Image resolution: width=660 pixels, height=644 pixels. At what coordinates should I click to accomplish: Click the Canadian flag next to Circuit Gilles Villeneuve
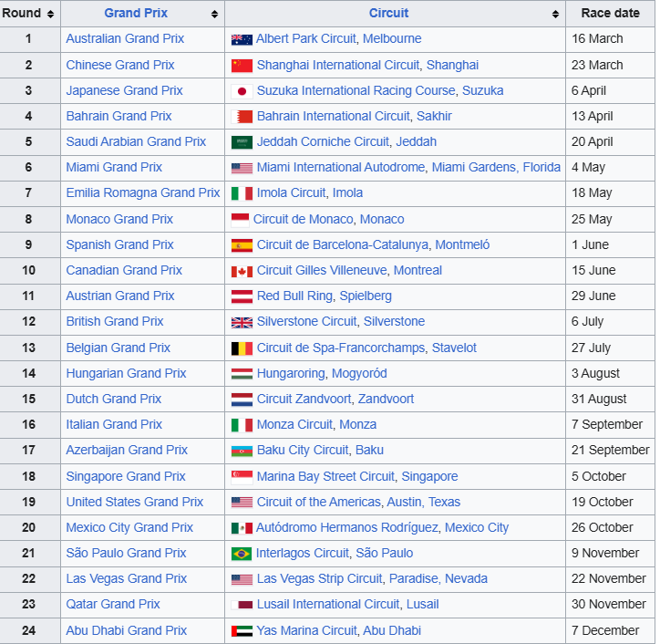tap(242, 271)
